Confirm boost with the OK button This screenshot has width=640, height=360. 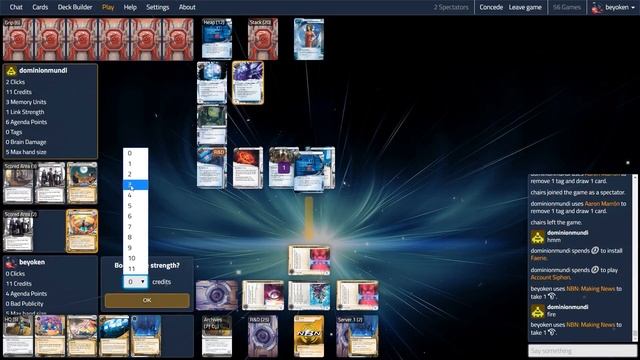(147, 300)
